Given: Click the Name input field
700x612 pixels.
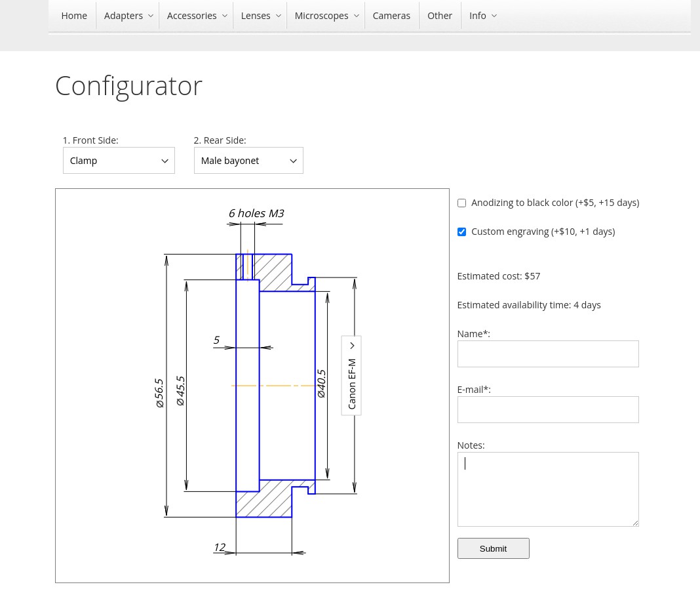Looking at the screenshot, I should point(548,354).
